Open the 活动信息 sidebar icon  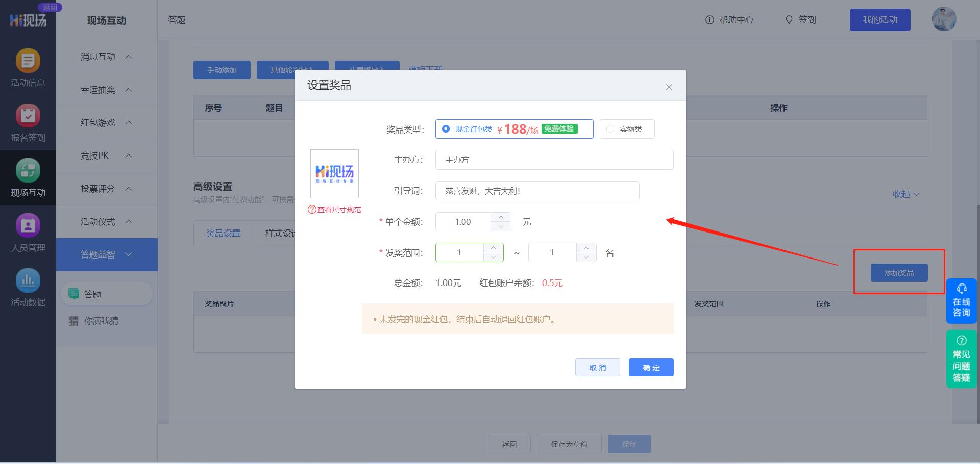pyautogui.click(x=28, y=60)
